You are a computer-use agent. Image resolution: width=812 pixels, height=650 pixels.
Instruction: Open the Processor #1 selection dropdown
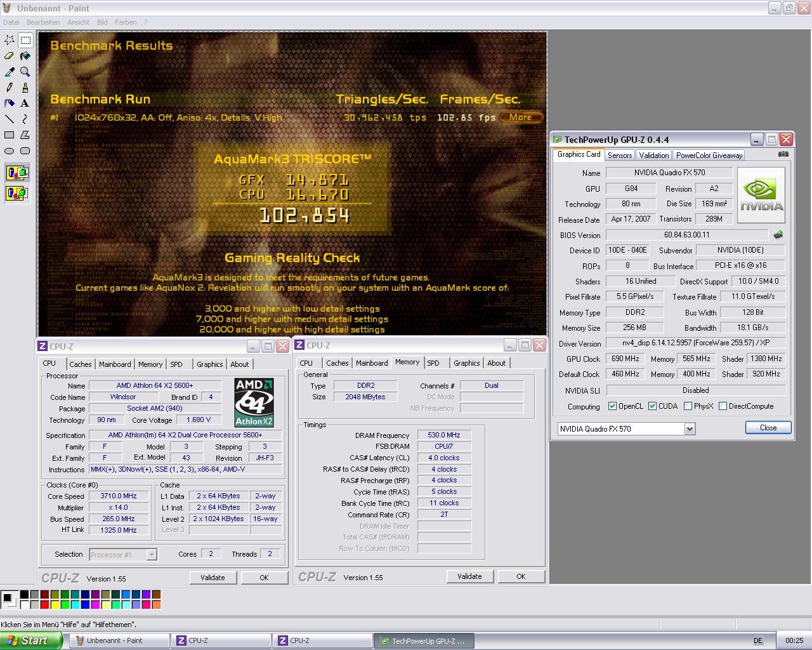click(152, 555)
